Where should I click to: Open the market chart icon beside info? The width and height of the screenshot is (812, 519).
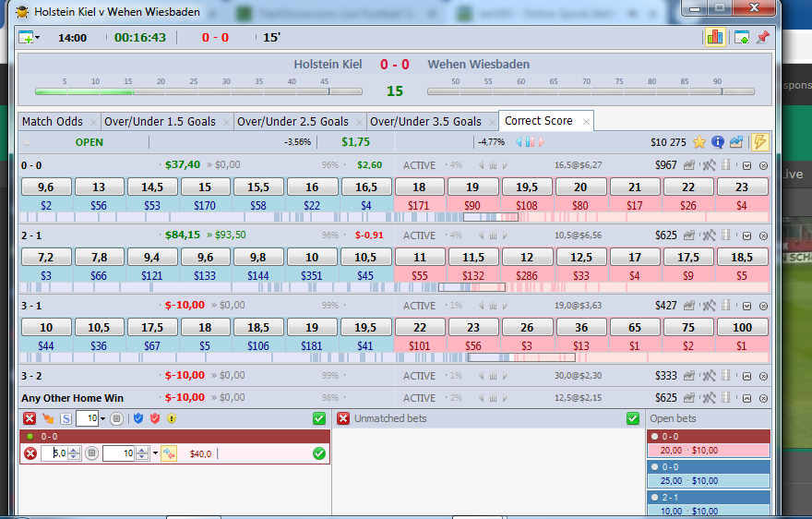point(736,142)
